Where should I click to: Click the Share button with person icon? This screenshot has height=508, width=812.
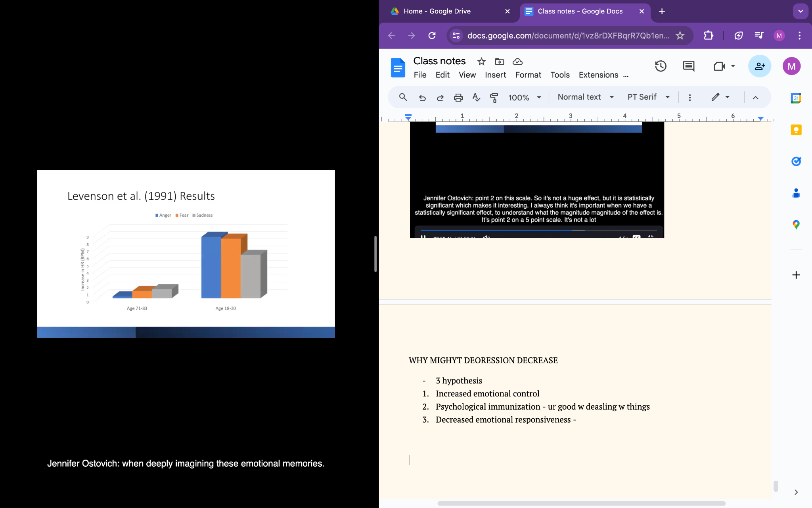coord(759,66)
